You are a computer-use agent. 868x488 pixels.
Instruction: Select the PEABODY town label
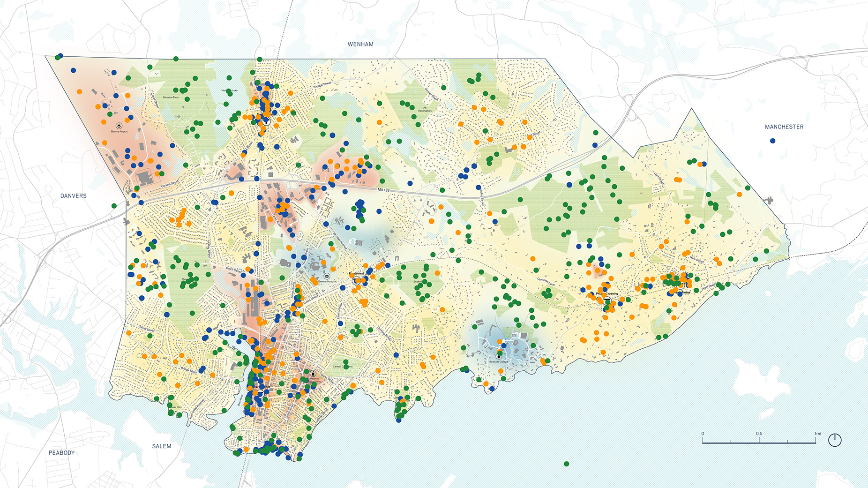(x=62, y=453)
